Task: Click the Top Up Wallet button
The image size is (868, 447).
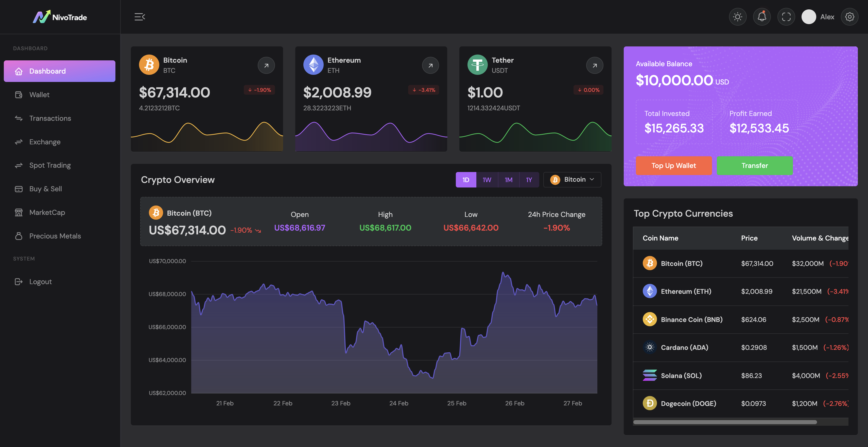Action: coord(674,165)
